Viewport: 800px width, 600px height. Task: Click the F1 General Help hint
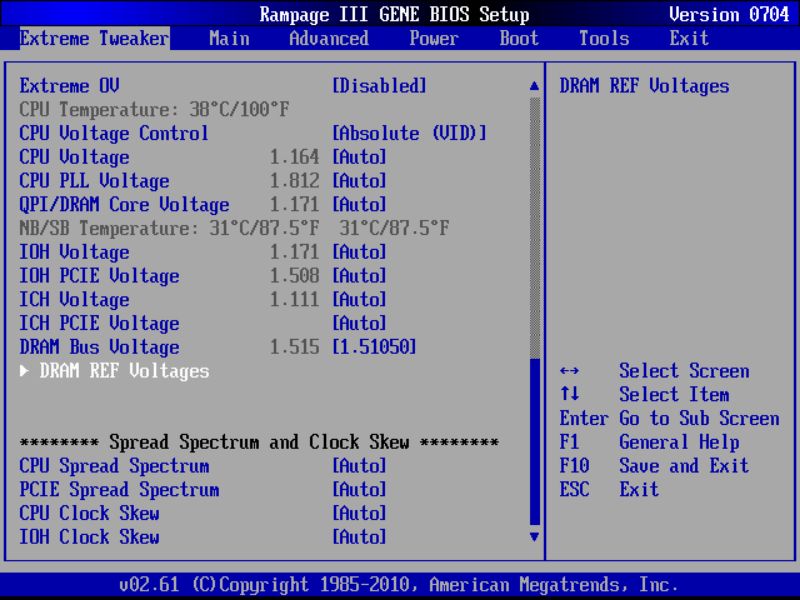click(x=649, y=442)
